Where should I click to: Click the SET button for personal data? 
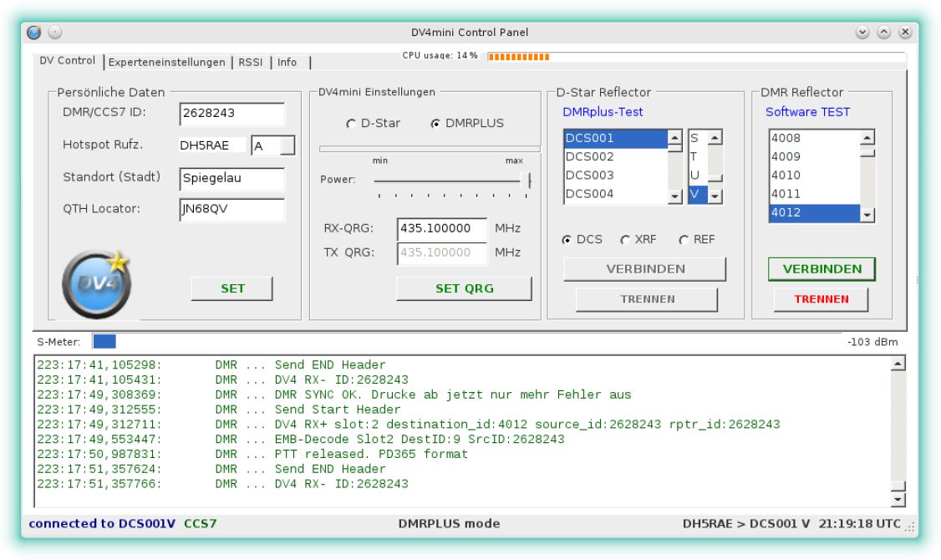point(232,288)
